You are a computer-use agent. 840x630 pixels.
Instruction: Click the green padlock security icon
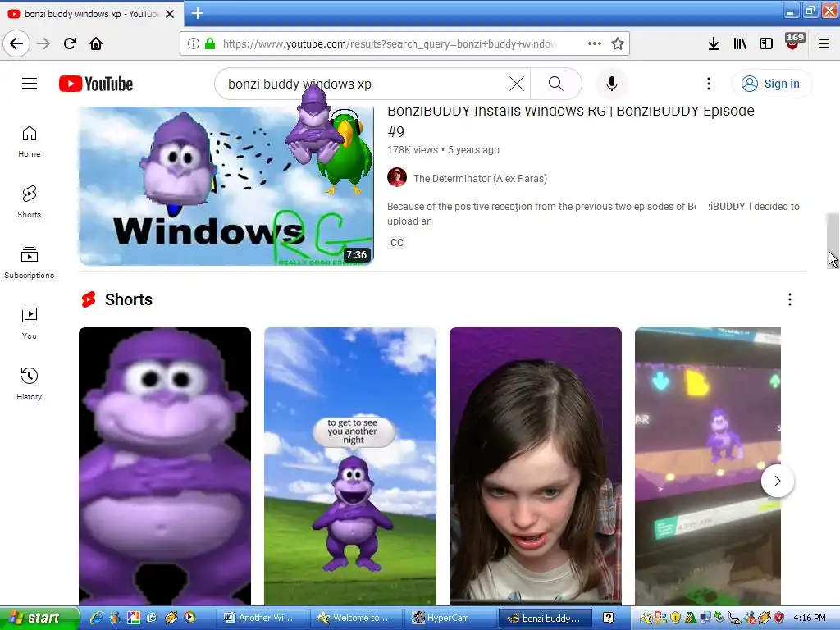click(x=210, y=43)
